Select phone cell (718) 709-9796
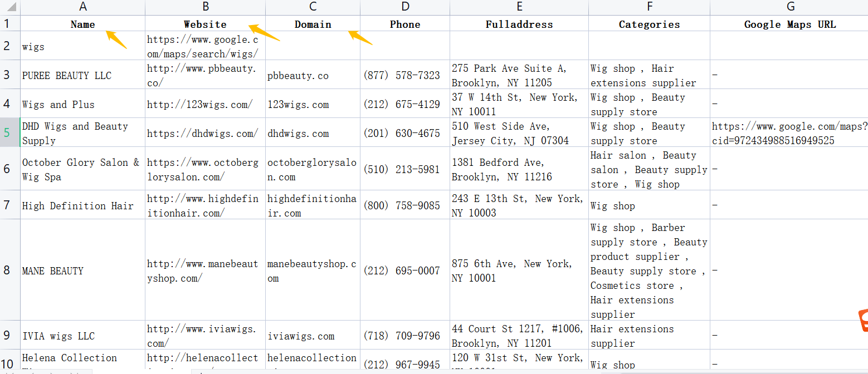This screenshot has width=868, height=374. [x=405, y=335]
